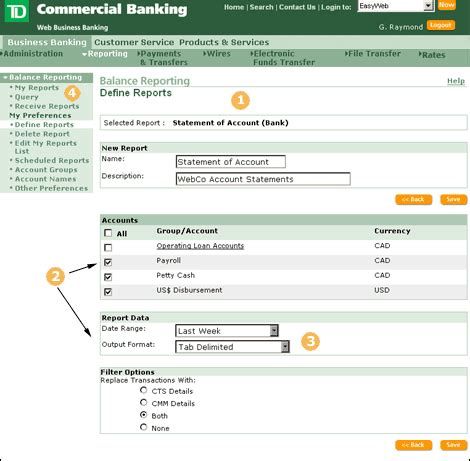Open the Output Format dropdown
The width and height of the screenshot is (470, 461).
click(232, 347)
